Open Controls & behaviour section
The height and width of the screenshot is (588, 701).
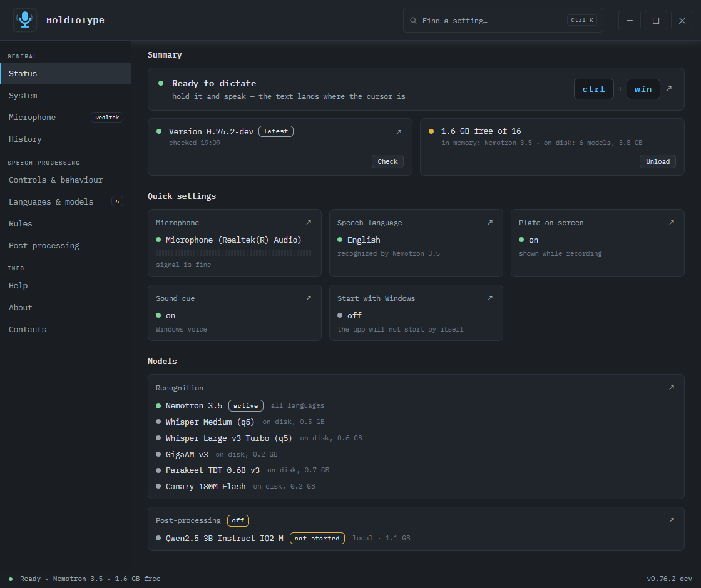point(66,180)
